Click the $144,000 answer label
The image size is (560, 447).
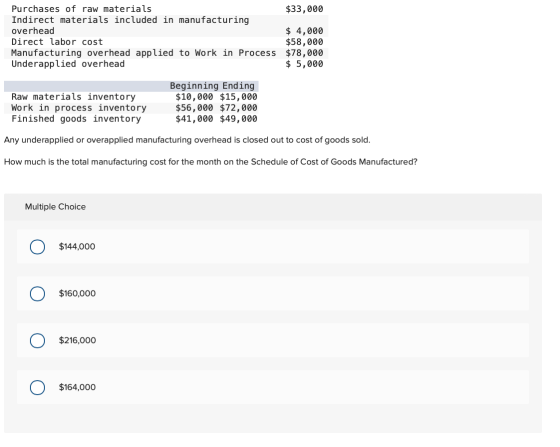click(x=77, y=246)
